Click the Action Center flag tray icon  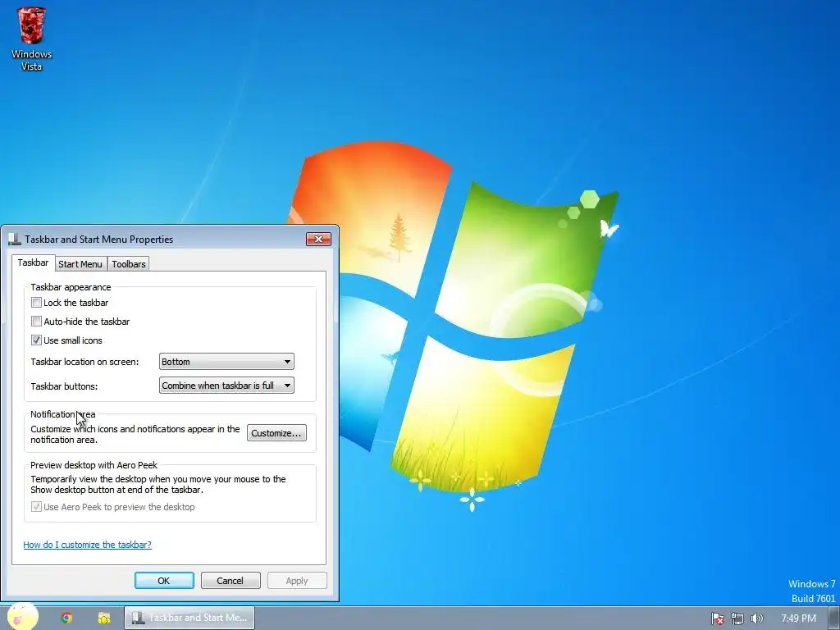[x=717, y=619]
